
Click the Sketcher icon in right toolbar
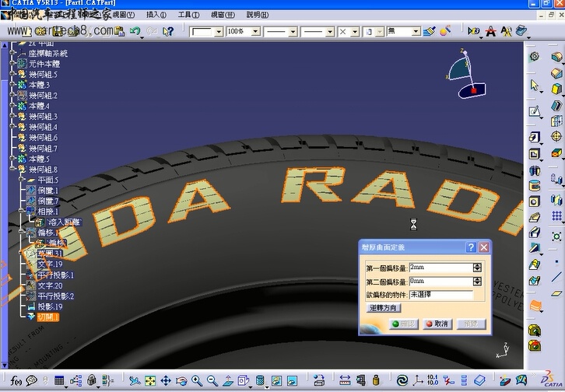click(x=535, y=111)
